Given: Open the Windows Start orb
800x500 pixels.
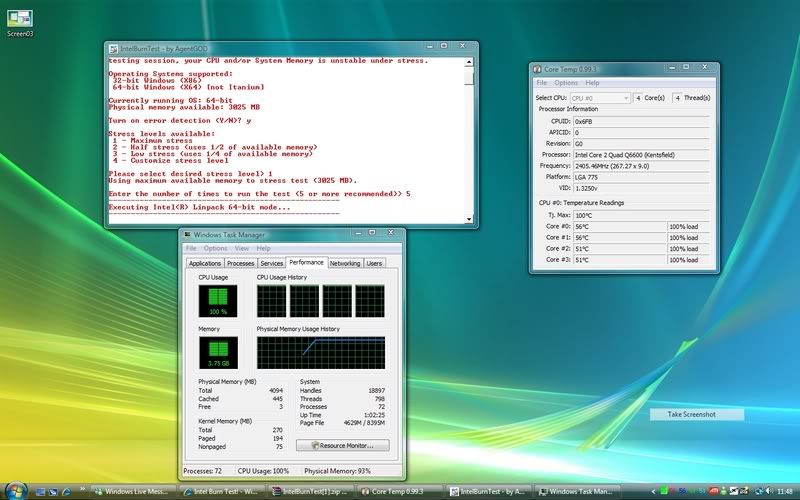Looking at the screenshot, I should tap(15, 491).
